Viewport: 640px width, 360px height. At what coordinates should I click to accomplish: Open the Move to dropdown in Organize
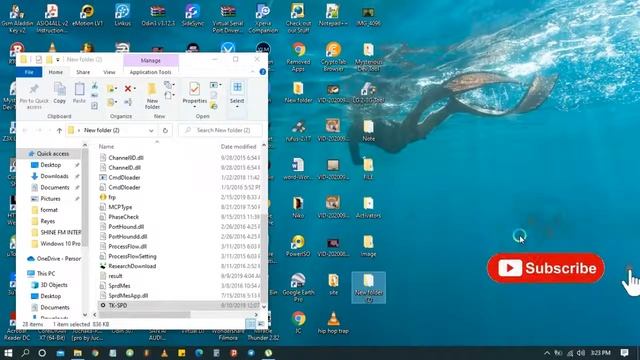tap(111, 89)
